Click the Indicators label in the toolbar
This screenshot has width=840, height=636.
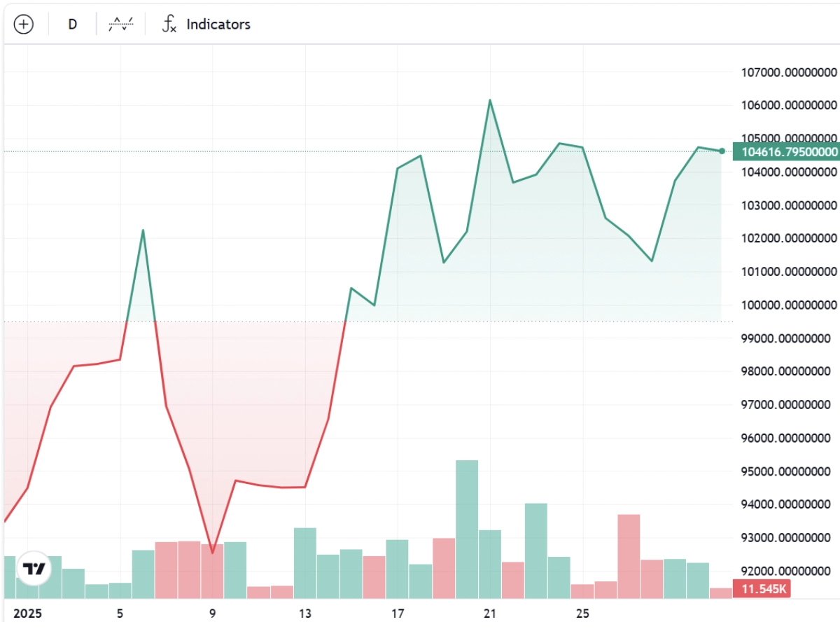click(218, 24)
